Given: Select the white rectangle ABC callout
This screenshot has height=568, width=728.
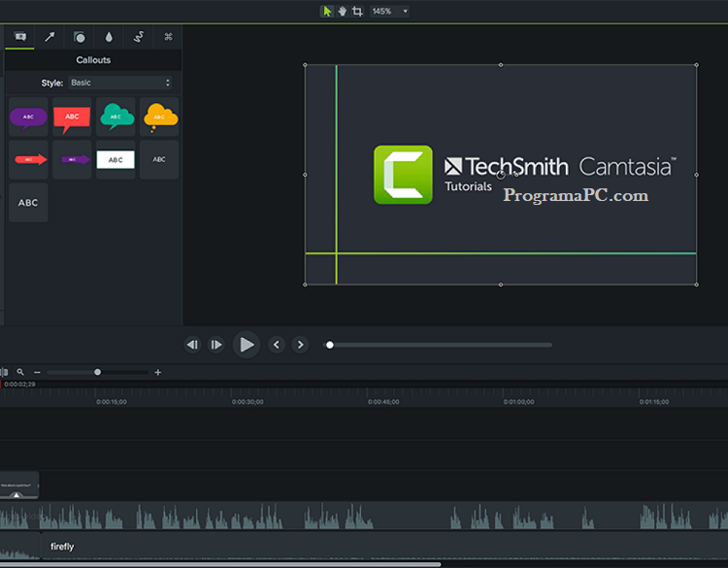Looking at the screenshot, I should point(116,159).
